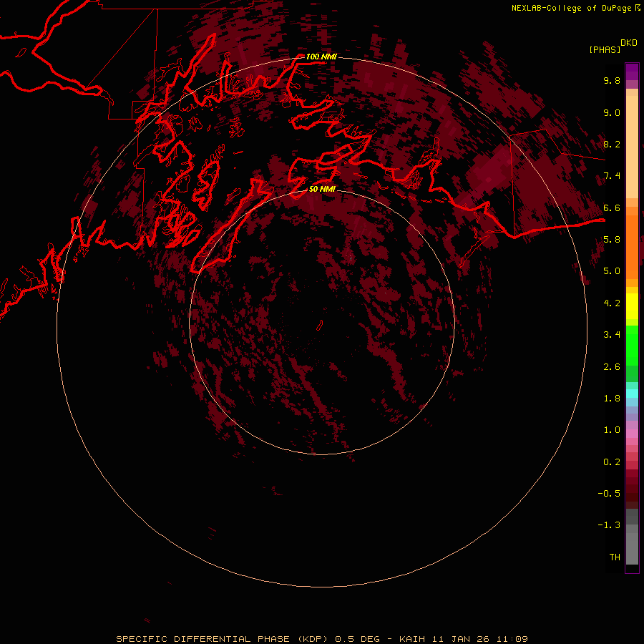
Task: Click the 4.2 value on color scale
Action: click(612, 303)
